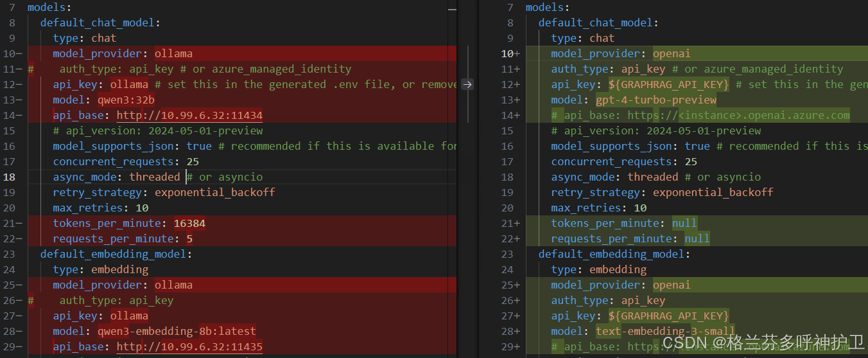Click '${GRAPHRAG_API_KEY}' on line 12+
868x358 pixels.
tap(669, 84)
